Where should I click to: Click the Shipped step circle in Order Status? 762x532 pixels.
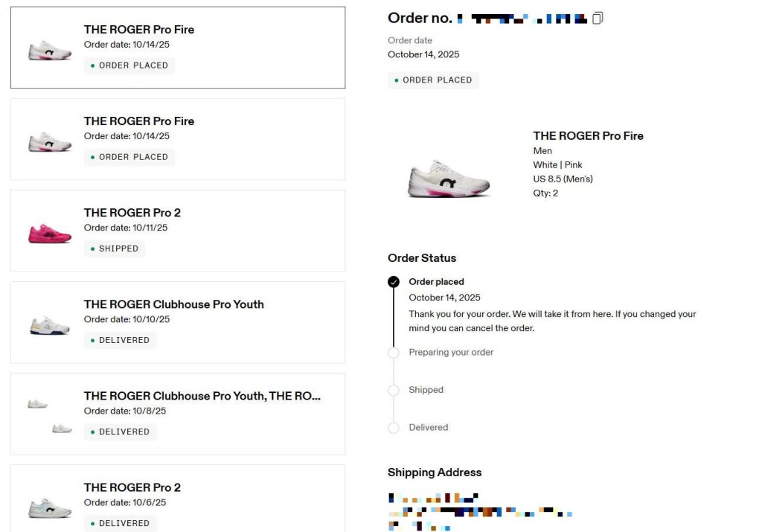tap(394, 390)
